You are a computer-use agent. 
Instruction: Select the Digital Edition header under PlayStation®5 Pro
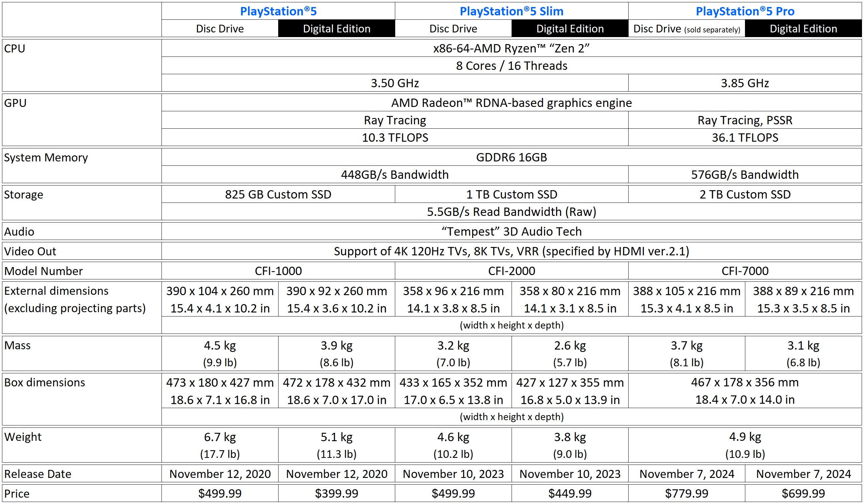803,28
